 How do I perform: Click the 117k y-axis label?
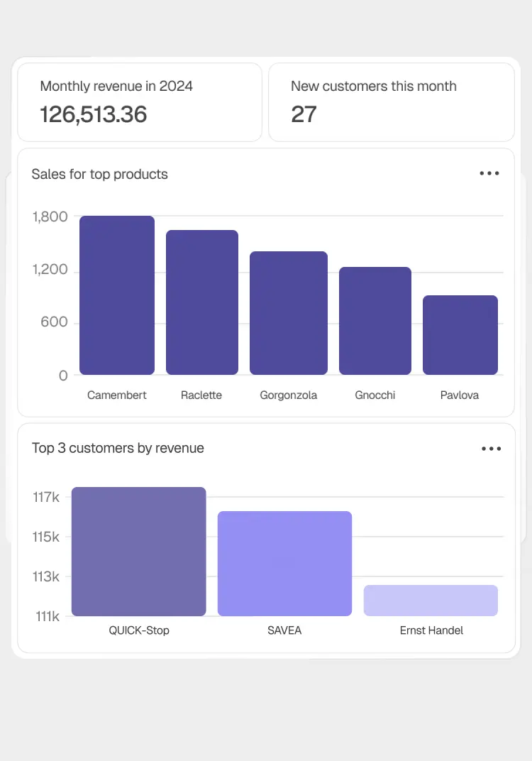46,497
